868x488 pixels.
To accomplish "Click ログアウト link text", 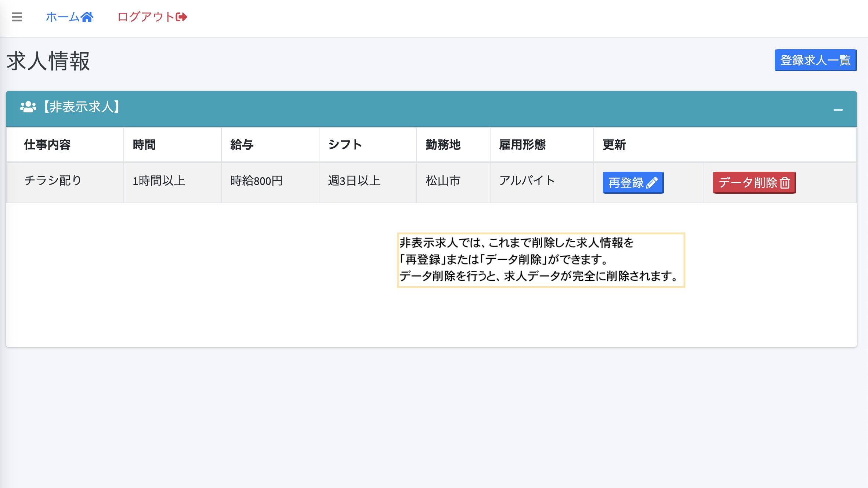I will click(146, 17).
